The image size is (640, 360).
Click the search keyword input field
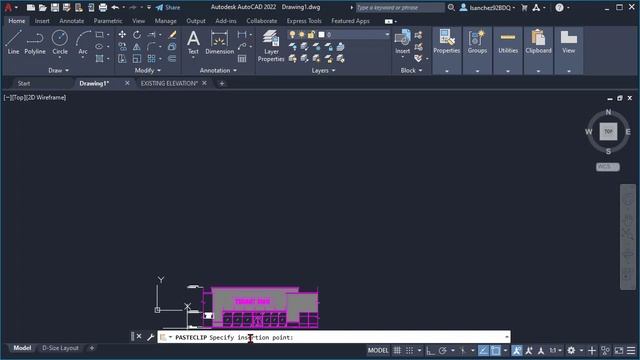tap(400, 7)
